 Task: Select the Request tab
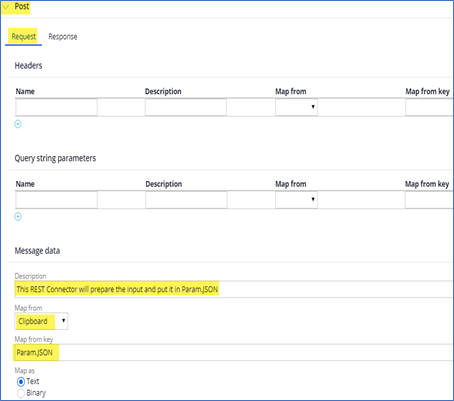(23, 37)
